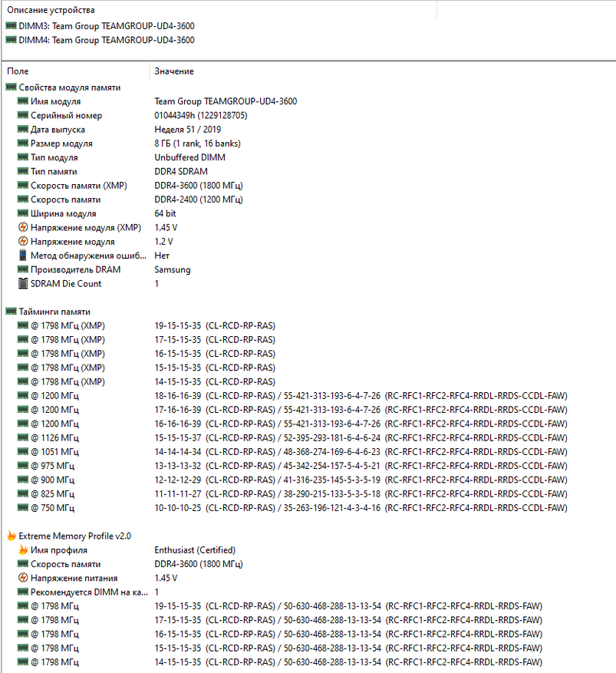616x673 pixels.
Task: Click the voltage icon beside Напряжение модуля (XMP)
Action: click(x=23, y=227)
